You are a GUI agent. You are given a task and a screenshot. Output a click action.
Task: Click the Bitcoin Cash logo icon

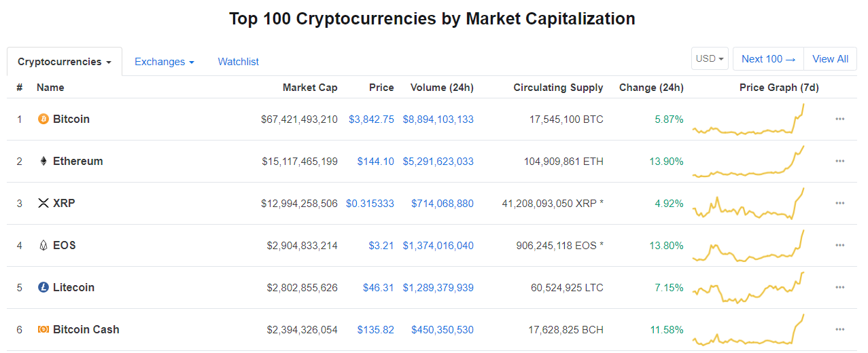tap(44, 330)
